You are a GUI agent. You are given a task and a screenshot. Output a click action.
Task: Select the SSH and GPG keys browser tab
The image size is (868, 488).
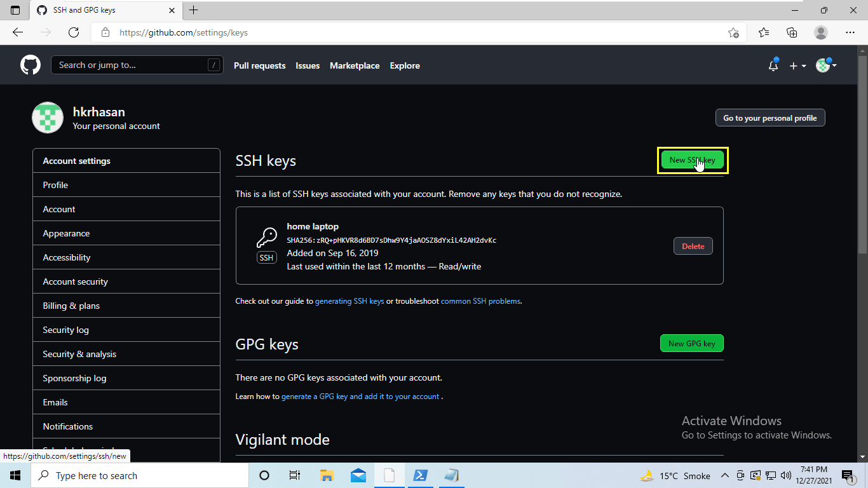pyautogui.click(x=105, y=10)
